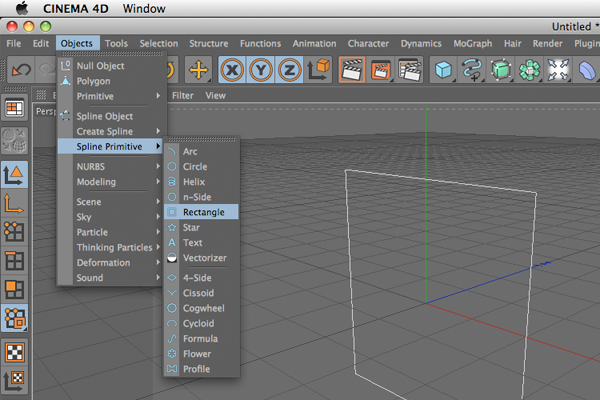Open the Tools menu
This screenshot has height=400, width=600.
(x=116, y=43)
